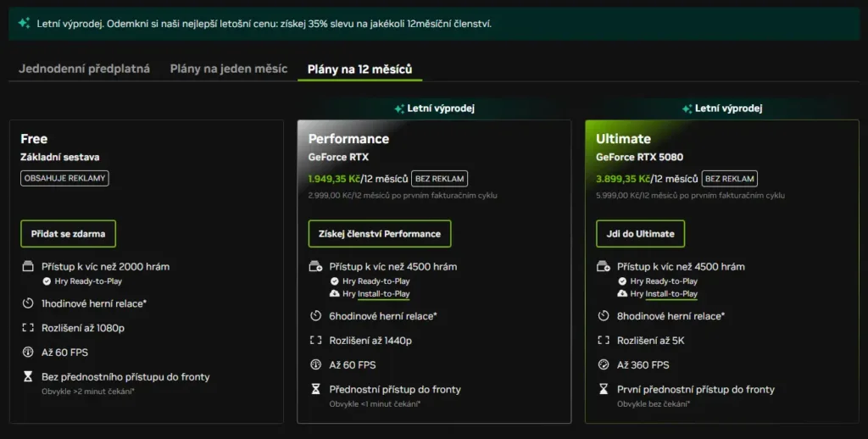Click resolution icon beside Rozlišení až 5K
868x439 pixels.
point(604,341)
